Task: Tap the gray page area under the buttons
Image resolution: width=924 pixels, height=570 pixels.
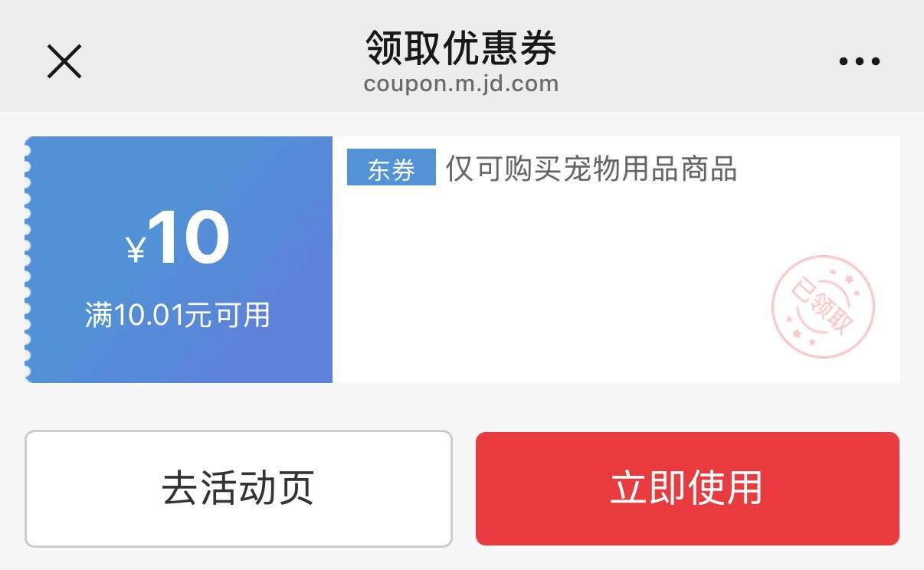Action: point(462,559)
